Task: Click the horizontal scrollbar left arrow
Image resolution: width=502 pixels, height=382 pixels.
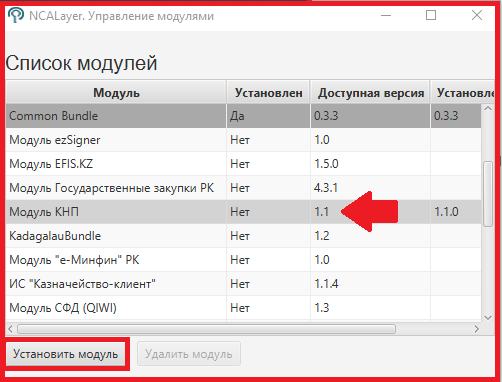Action: tap(10, 329)
